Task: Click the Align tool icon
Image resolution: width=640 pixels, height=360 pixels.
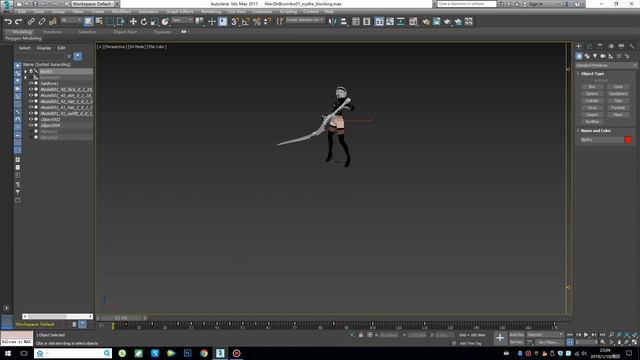Action: [x=344, y=22]
